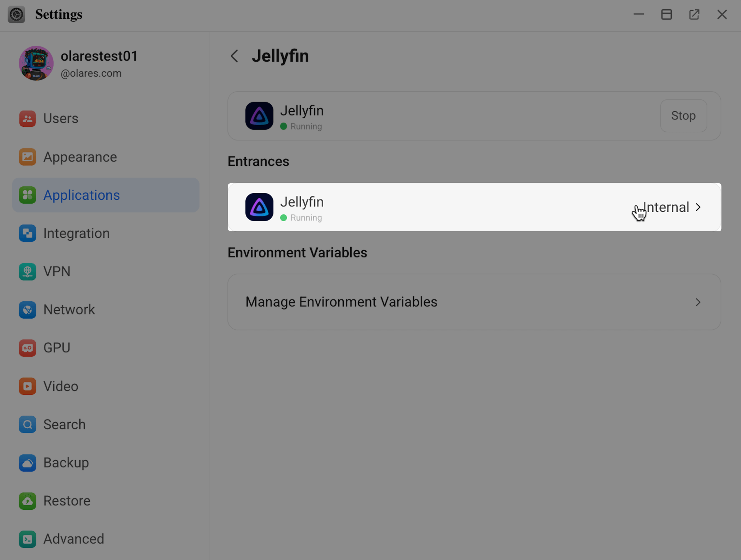The width and height of the screenshot is (741, 560).
Task: Click the Advanced terminal icon
Action: point(28,539)
